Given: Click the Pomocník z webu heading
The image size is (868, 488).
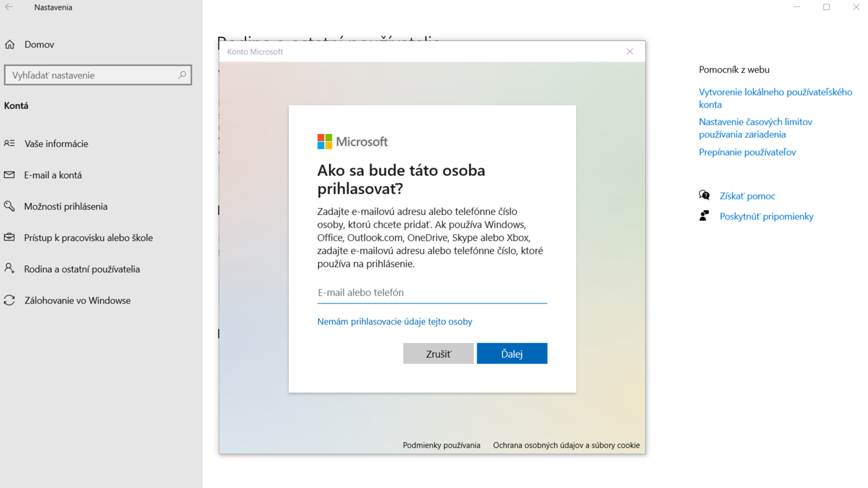Looking at the screenshot, I should pyautogui.click(x=734, y=69).
